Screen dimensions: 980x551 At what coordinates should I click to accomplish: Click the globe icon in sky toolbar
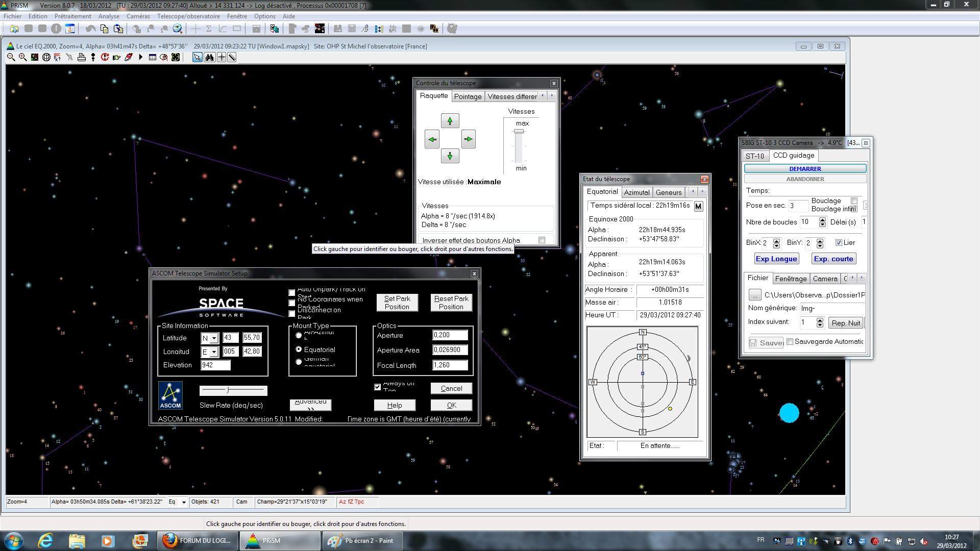coord(46,57)
